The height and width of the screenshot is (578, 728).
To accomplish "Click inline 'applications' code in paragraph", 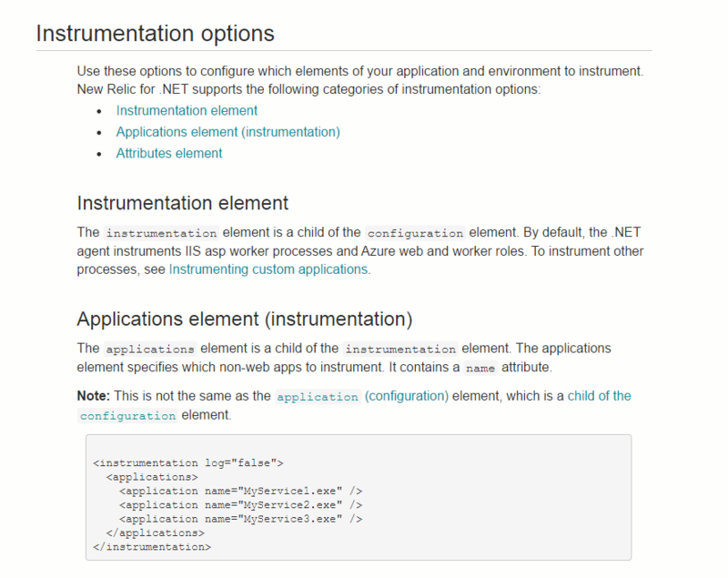I will [x=150, y=349].
